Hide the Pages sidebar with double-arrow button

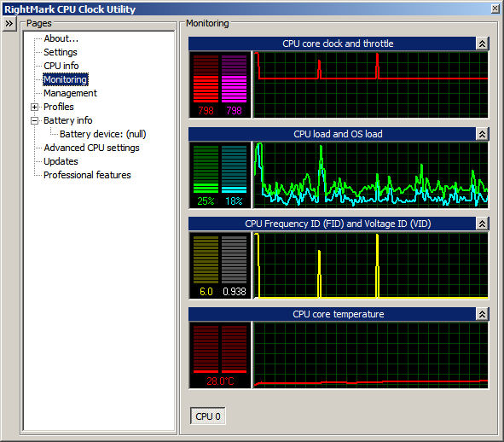[9, 24]
